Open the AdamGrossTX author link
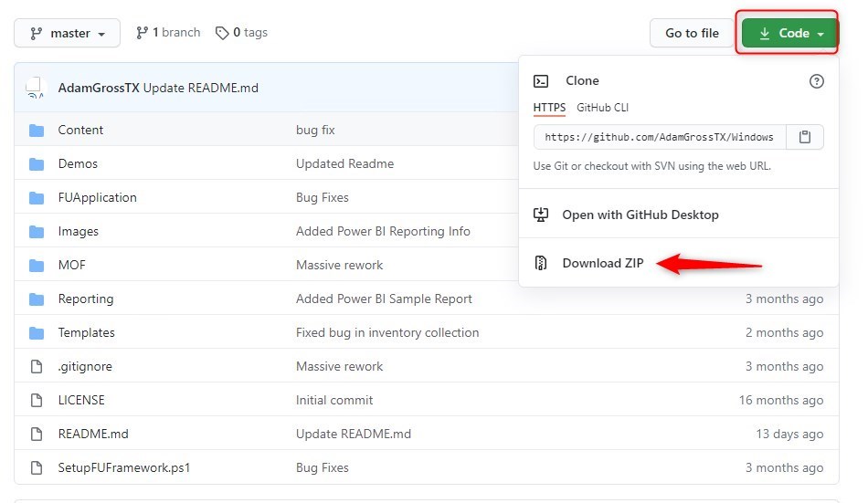Viewport: 868px width, 503px height. [99, 88]
